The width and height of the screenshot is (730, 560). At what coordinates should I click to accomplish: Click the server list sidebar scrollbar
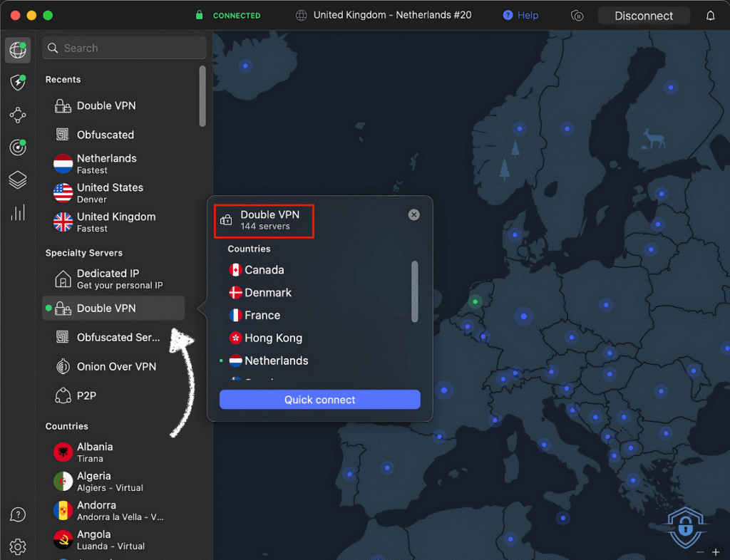(202, 95)
